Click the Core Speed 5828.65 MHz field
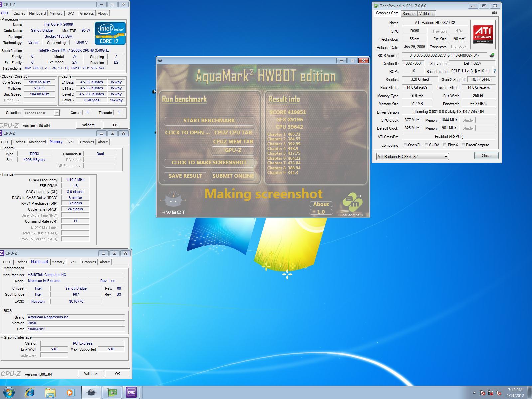The width and height of the screenshot is (532, 399). point(40,82)
